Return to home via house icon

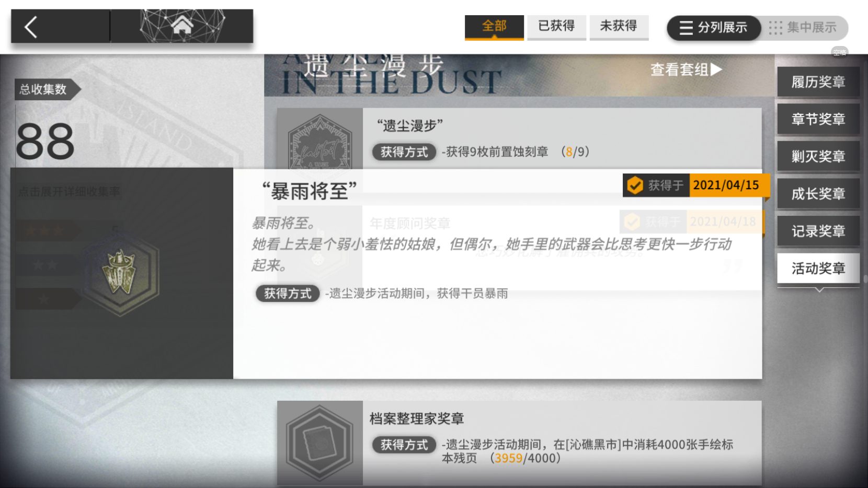click(x=182, y=25)
